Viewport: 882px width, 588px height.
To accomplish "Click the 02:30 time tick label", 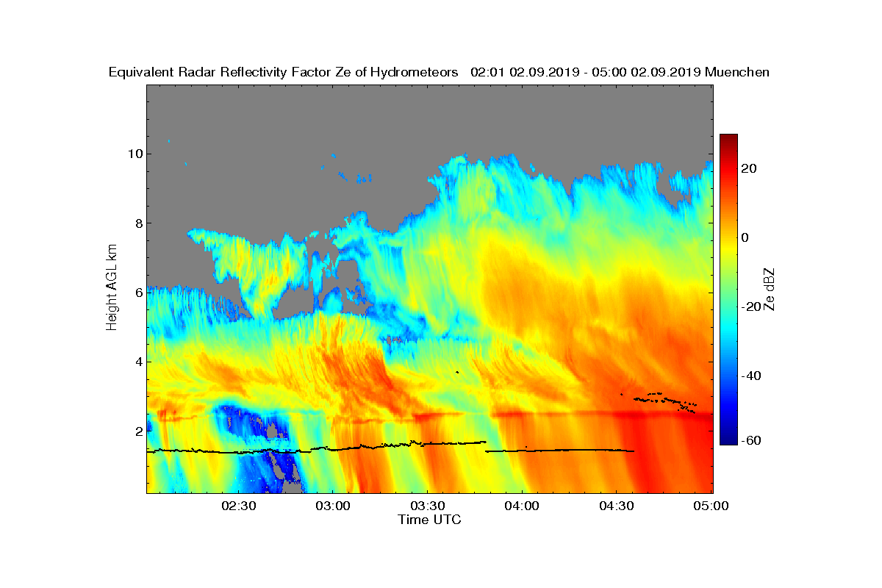I will 240,506.
